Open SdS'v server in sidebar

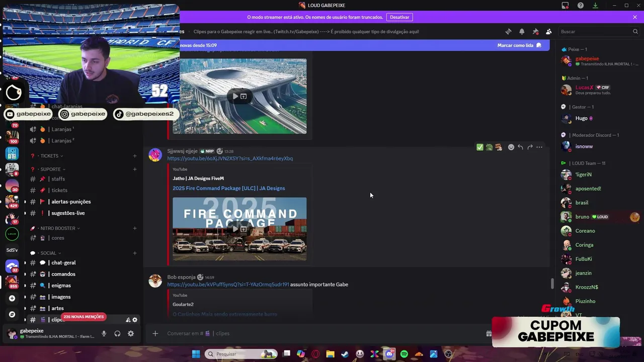pyautogui.click(x=12, y=250)
